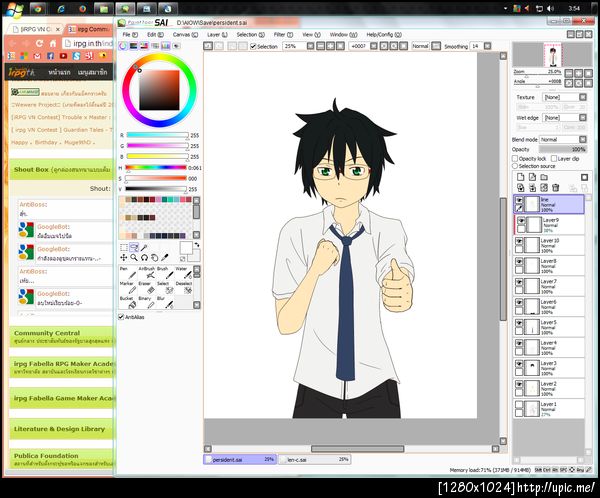600x498 pixels.
Task: Click the navigator canvas thumbnail
Action: tap(553, 55)
